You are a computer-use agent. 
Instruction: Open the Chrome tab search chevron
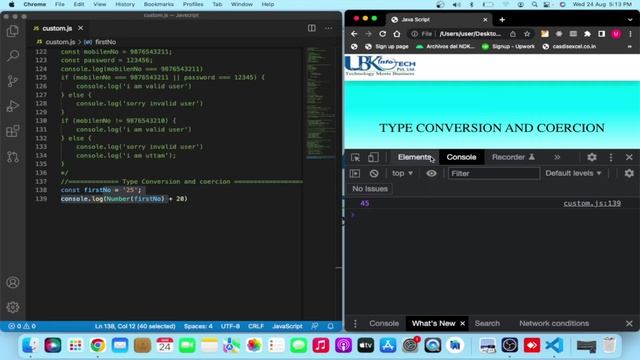(630, 20)
